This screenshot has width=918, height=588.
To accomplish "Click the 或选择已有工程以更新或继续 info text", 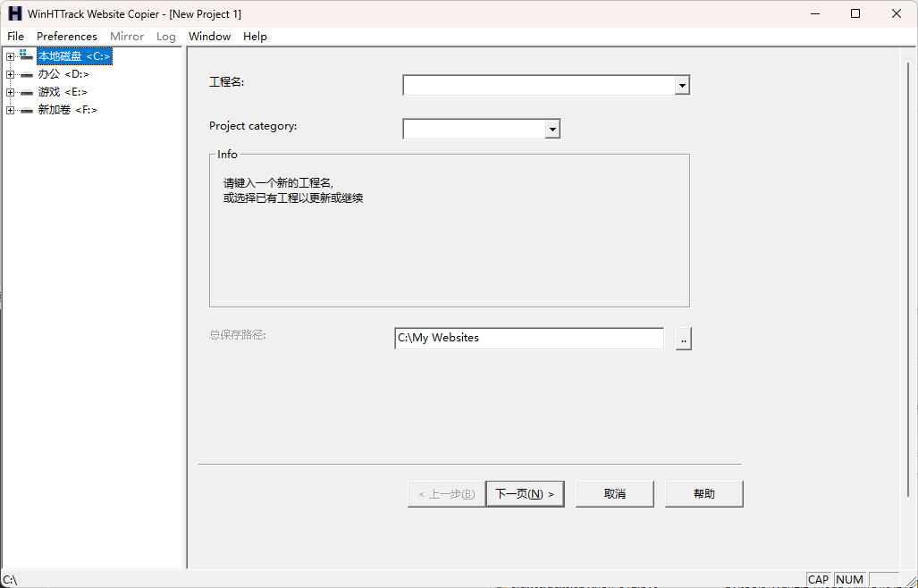I will [x=293, y=198].
